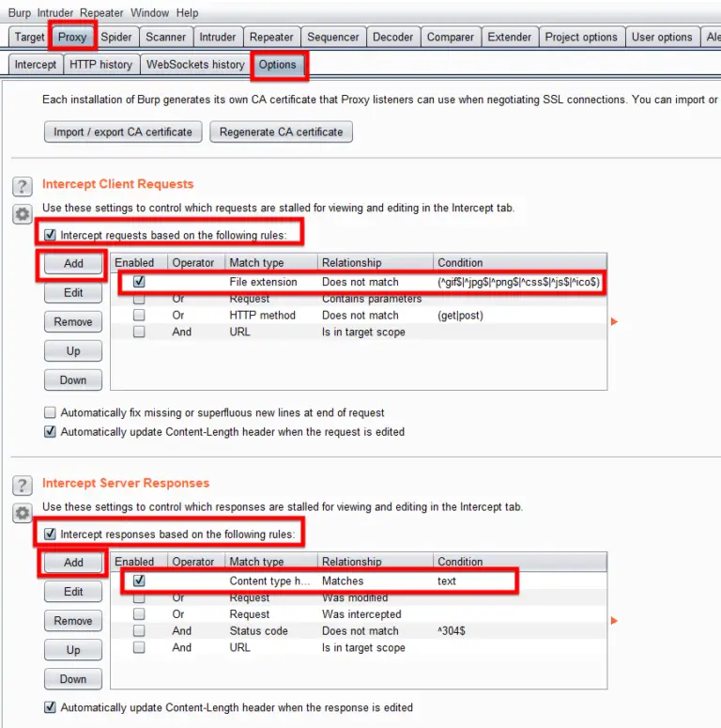Add a client request interception rule
This screenshot has height=728, width=721.
tap(73, 263)
